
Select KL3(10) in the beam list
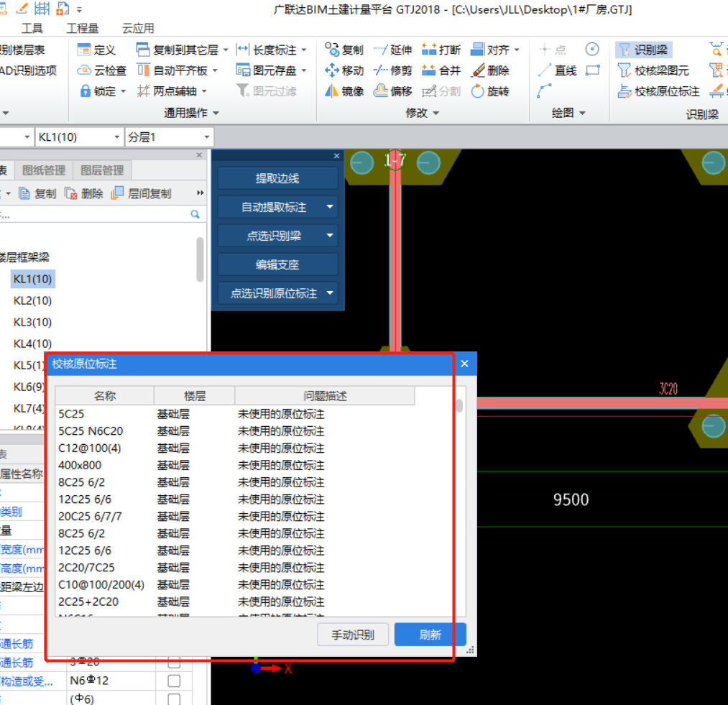[x=32, y=322]
